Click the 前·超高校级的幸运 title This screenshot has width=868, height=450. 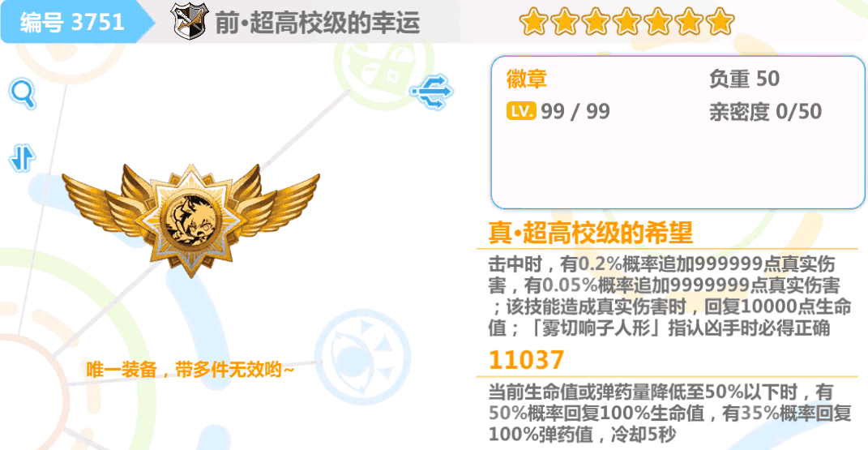317,23
